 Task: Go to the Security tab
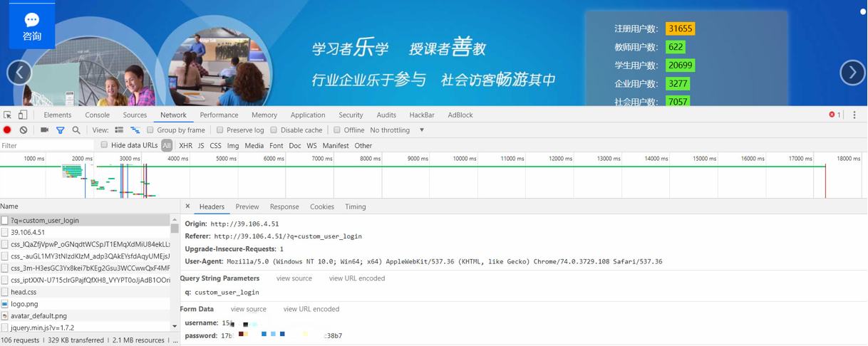[x=351, y=115]
